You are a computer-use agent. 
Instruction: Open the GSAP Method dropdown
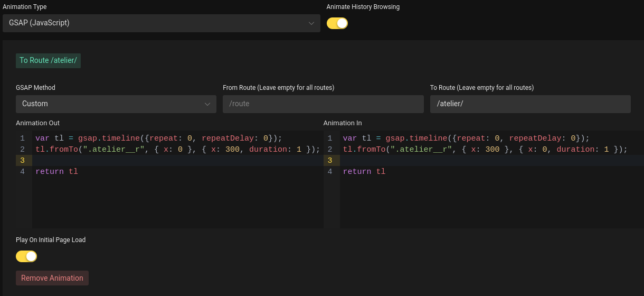tap(116, 104)
